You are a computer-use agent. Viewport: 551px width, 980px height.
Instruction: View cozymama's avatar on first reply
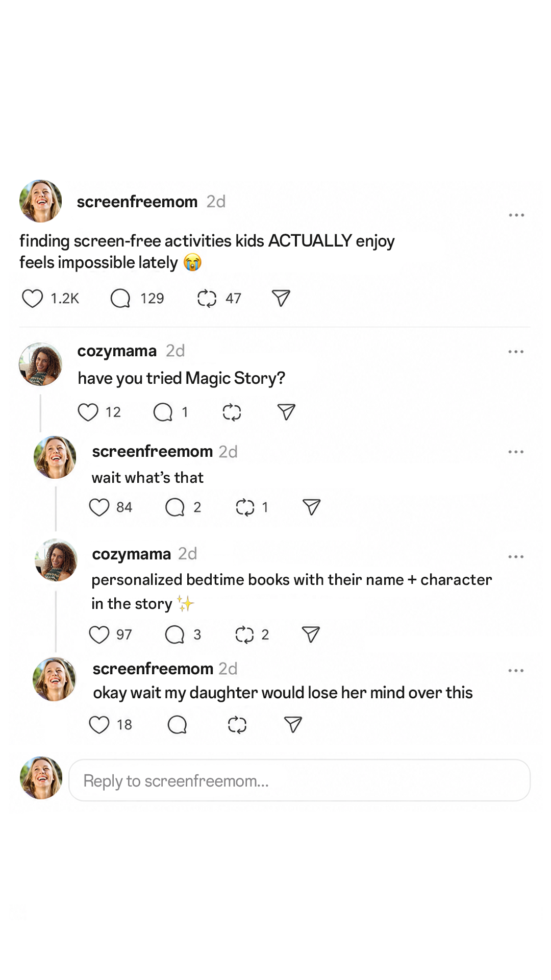tap(40, 364)
